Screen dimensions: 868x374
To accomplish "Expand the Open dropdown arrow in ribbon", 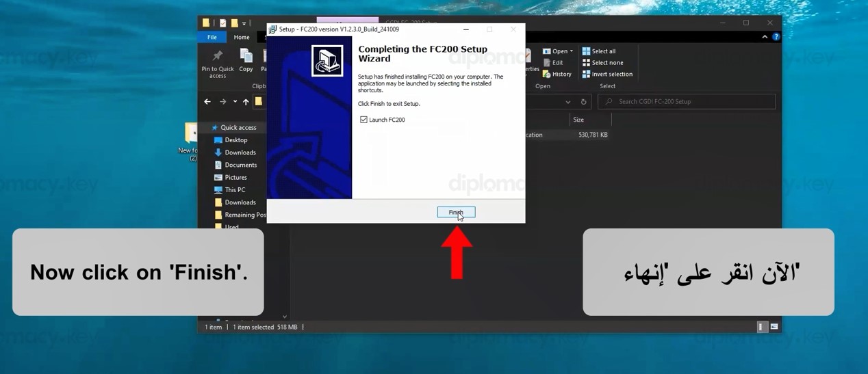I will coord(572,51).
